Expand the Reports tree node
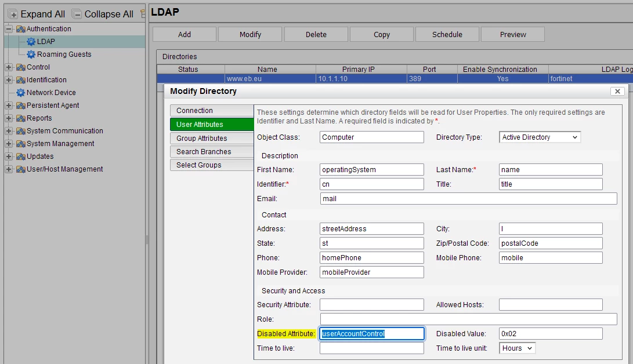 tap(9, 118)
